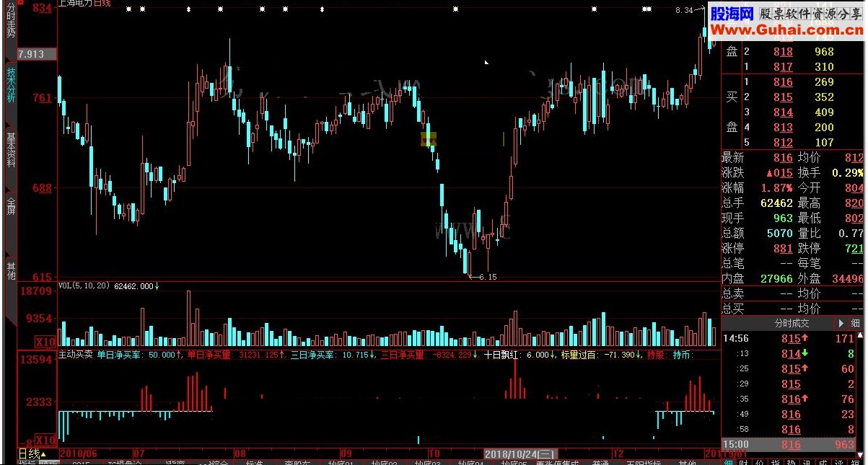Click the VOL(5,10,20) indicator label
868x465 pixels.
[x=84, y=286]
